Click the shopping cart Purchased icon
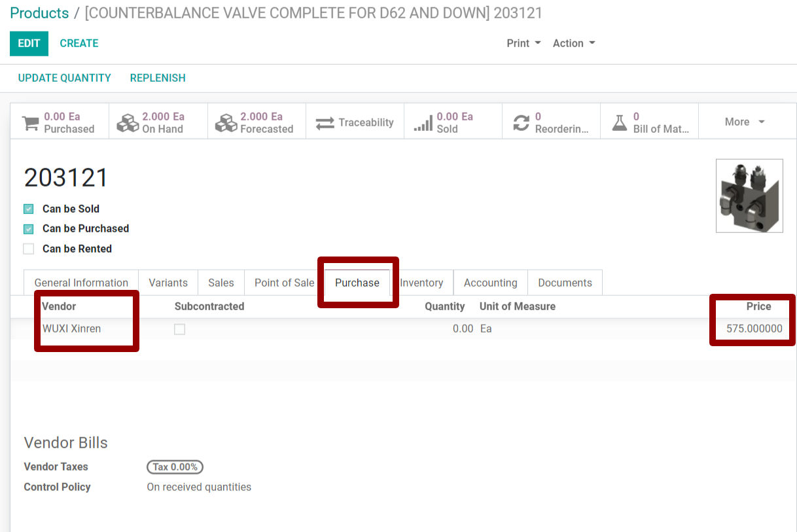The height and width of the screenshot is (532, 797). (31, 123)
